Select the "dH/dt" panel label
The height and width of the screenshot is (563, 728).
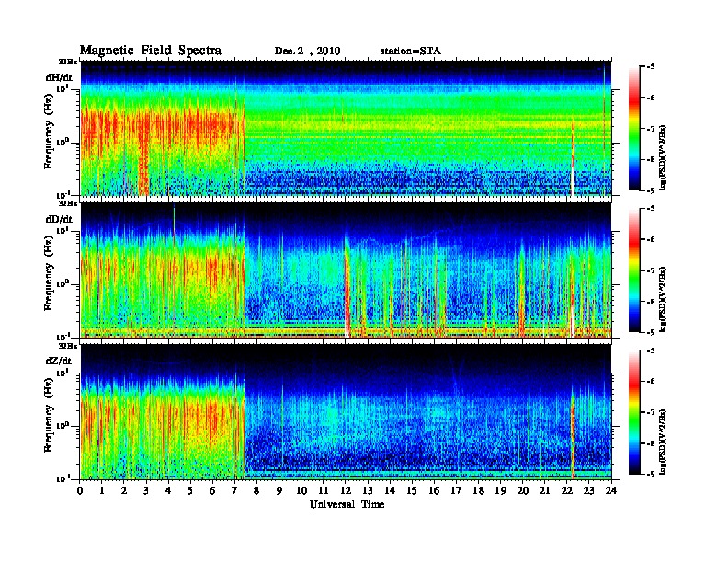pyautogui.click(x=59, y=78)
